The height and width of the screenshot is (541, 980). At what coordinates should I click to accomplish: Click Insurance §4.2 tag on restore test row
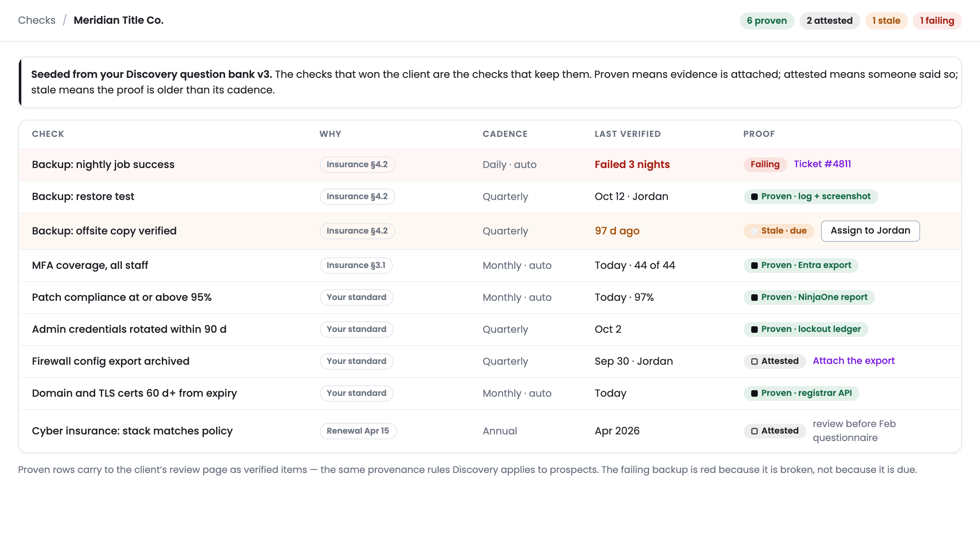tap(357, 196)
